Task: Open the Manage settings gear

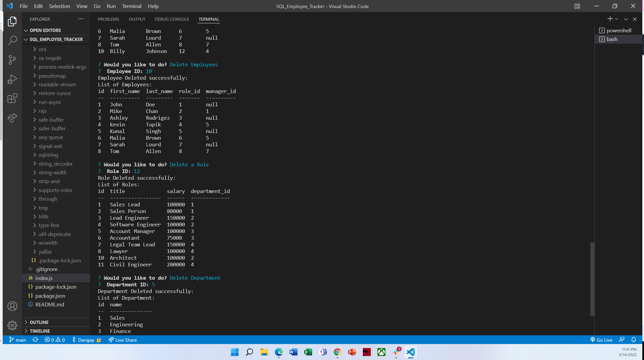Action: [12, 326]
